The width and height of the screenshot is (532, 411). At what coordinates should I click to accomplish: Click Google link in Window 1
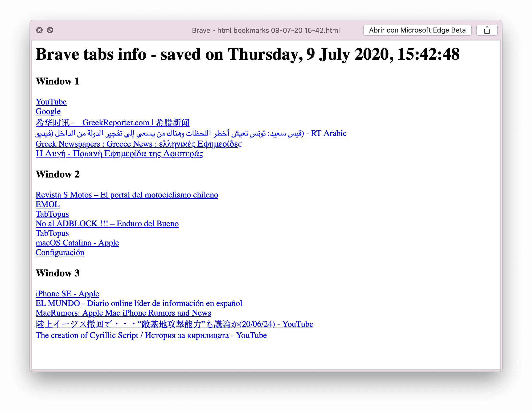[48, 111]
